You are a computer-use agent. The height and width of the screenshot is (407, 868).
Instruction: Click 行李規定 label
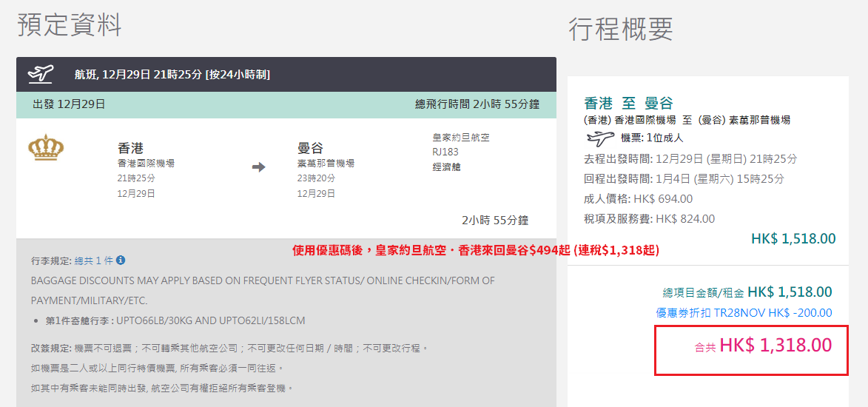52,260
